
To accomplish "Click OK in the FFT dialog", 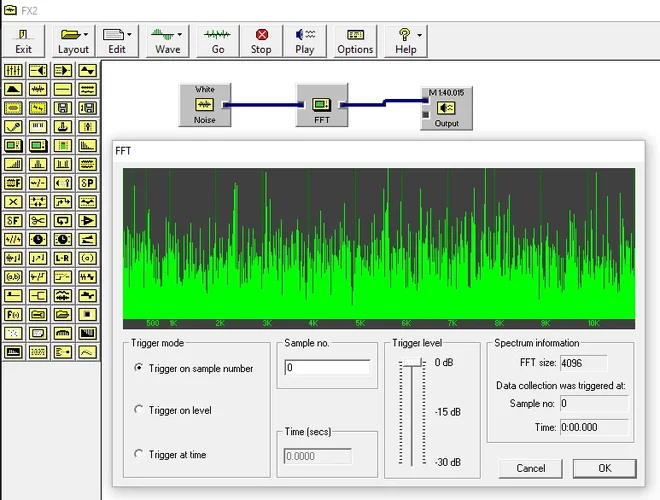I will pyautogui.click(x=603, y=468).
